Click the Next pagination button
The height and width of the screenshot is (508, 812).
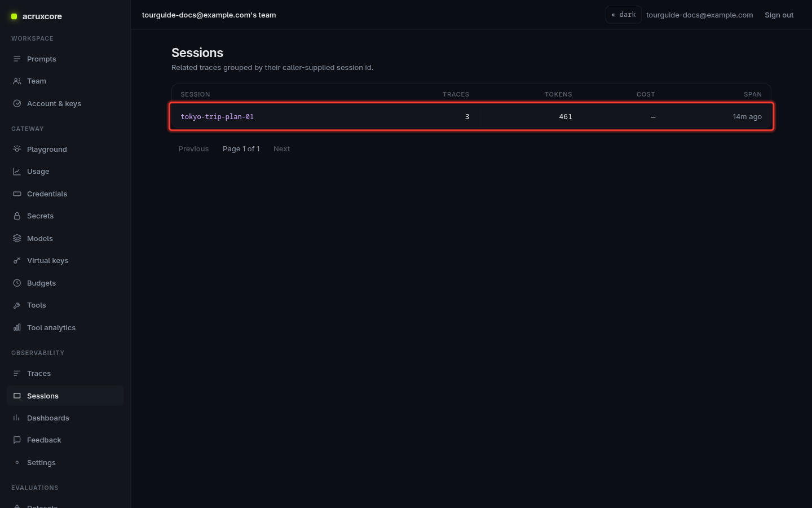click(281, 149)
